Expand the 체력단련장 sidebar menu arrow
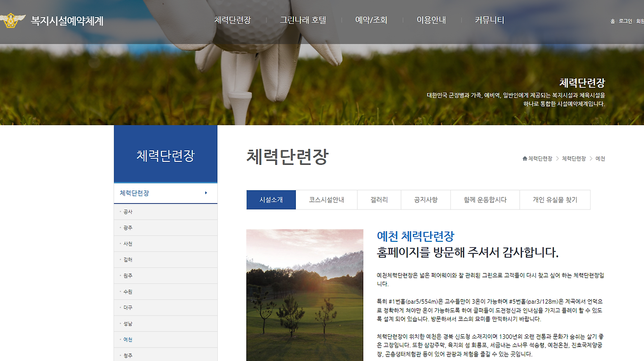This screenshot has height=361, width=644. (x=206, y=193)
